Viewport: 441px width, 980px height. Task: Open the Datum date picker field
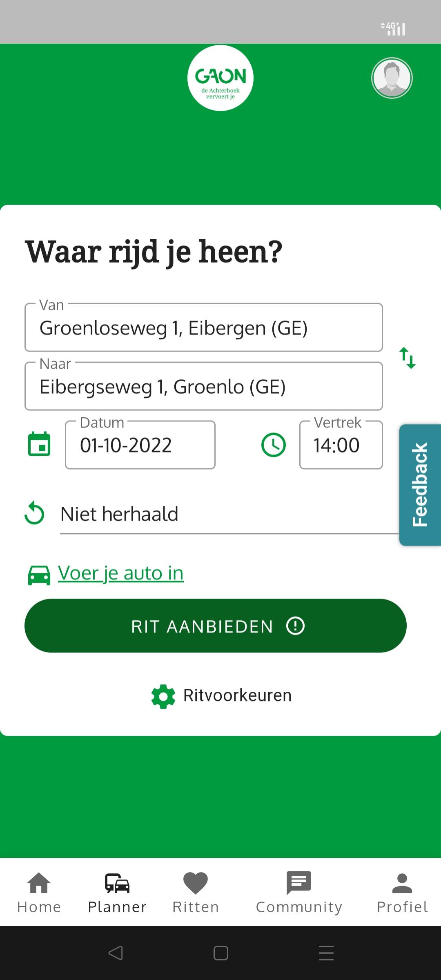[x=140, y=445]
